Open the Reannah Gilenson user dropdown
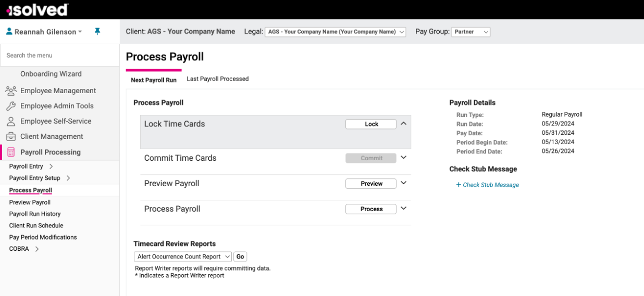 click(48, 32)
